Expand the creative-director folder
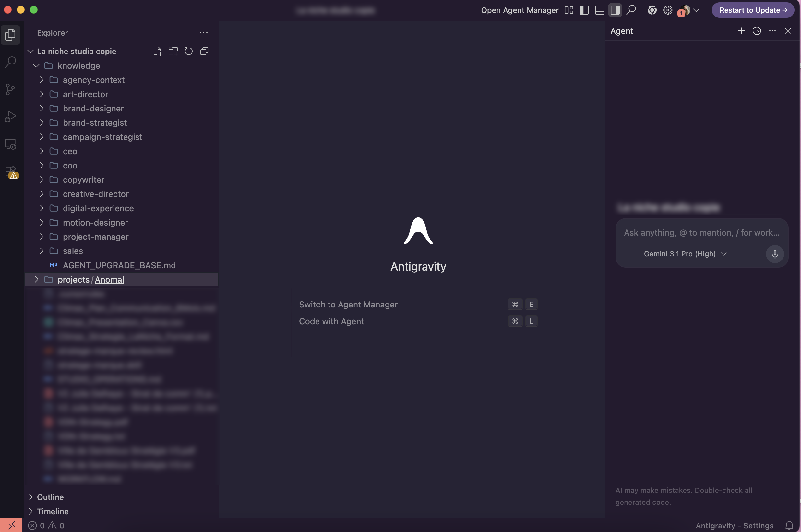This screenshot has width=801, height=532. pyautogui.click(x=42, y=194)
